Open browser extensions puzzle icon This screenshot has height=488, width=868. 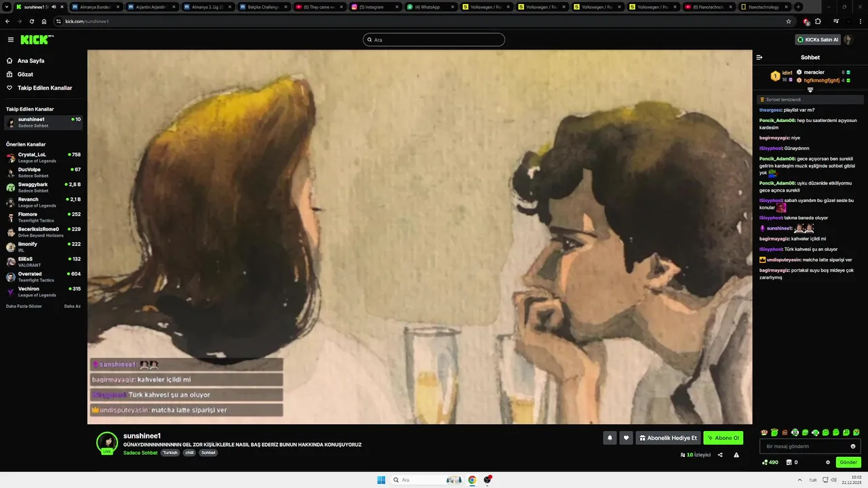coord(818,21)
